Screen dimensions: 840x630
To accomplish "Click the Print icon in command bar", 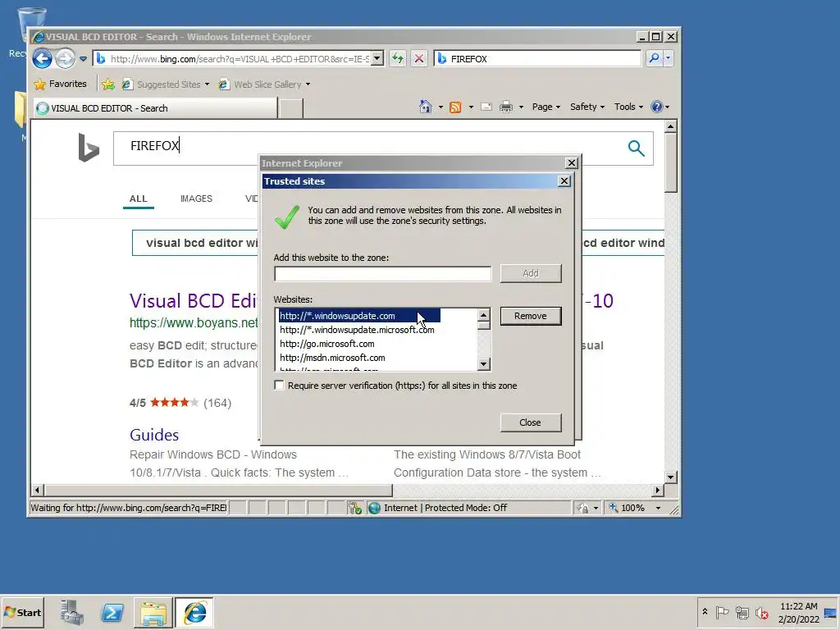I will tap(505, 107).
